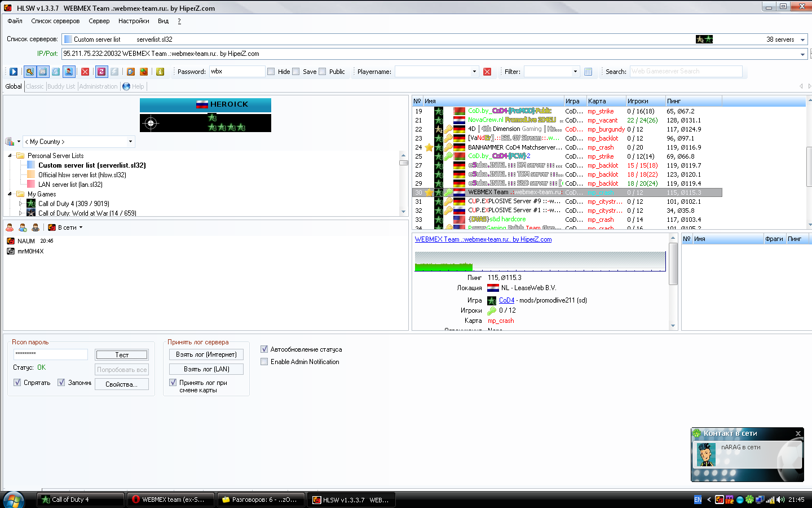Expand the Call of Duty 4 tree node
This screenshot has width=812, height=508.
pos(21,204)
